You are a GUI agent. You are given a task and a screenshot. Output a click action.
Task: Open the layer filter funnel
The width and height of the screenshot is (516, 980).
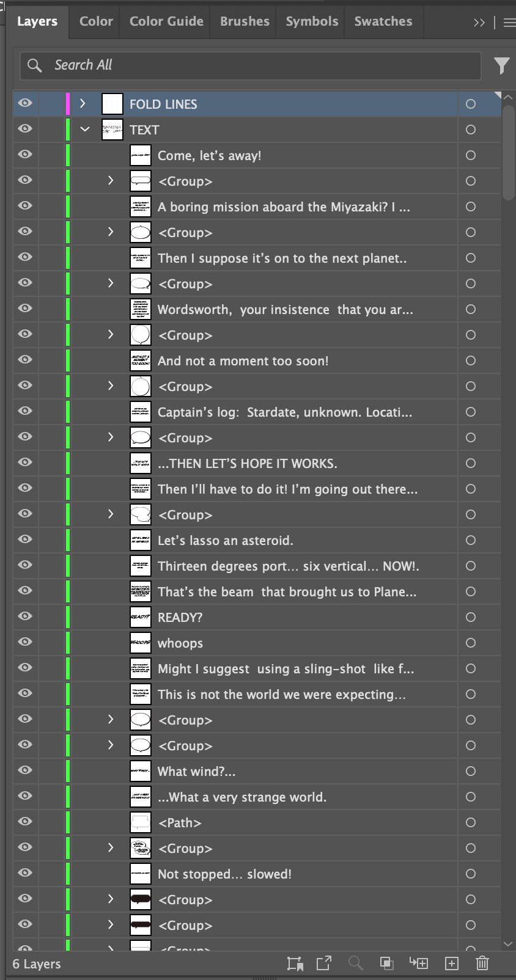(x=501, y=65)
